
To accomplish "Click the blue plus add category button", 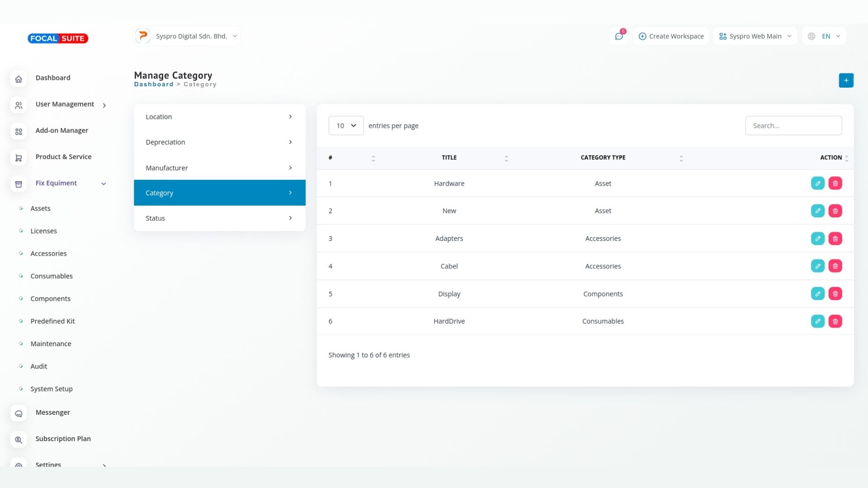I will click(846, 80).
